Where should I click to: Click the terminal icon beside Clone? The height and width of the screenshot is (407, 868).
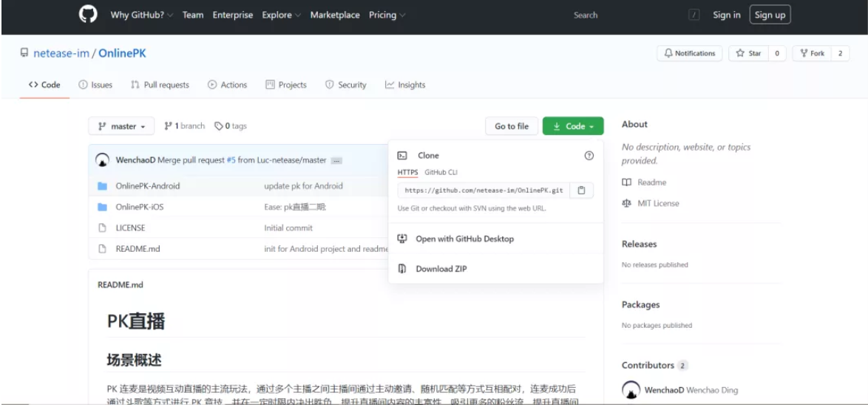(x=402, y=156)
